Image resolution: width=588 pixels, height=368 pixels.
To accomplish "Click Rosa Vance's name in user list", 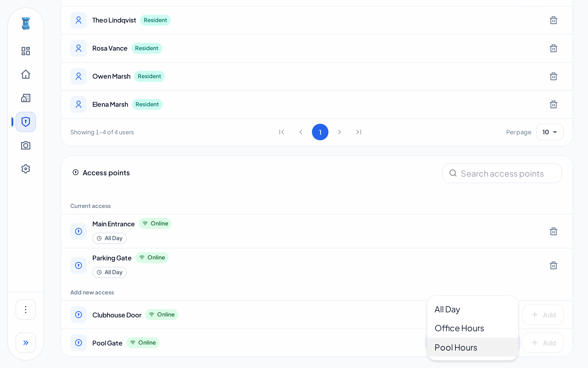I will 110,48.
